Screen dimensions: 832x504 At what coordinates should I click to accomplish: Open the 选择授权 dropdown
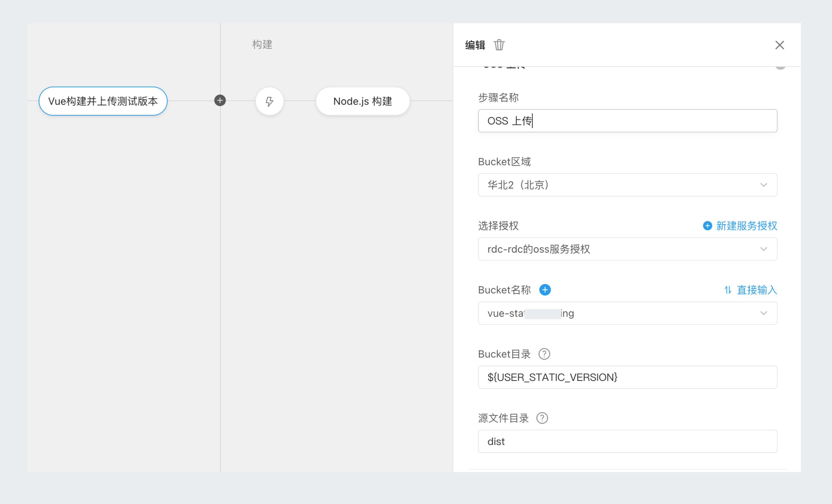[627, 249]
